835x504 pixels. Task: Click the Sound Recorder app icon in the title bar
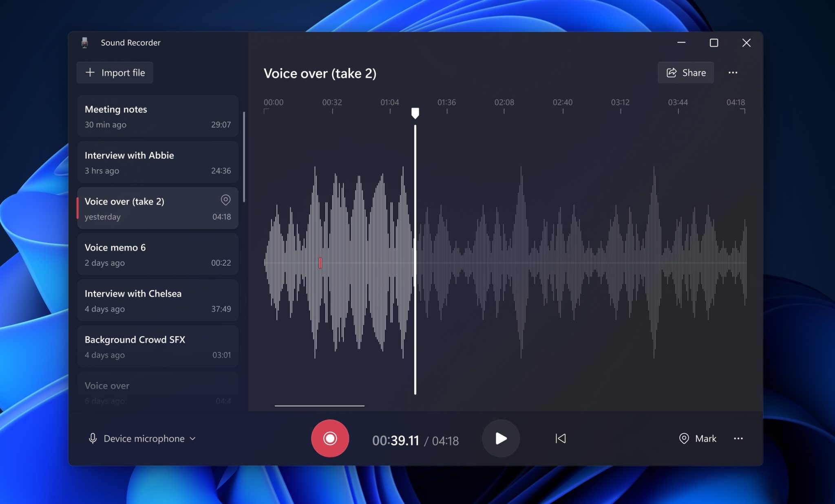(84, 42)
